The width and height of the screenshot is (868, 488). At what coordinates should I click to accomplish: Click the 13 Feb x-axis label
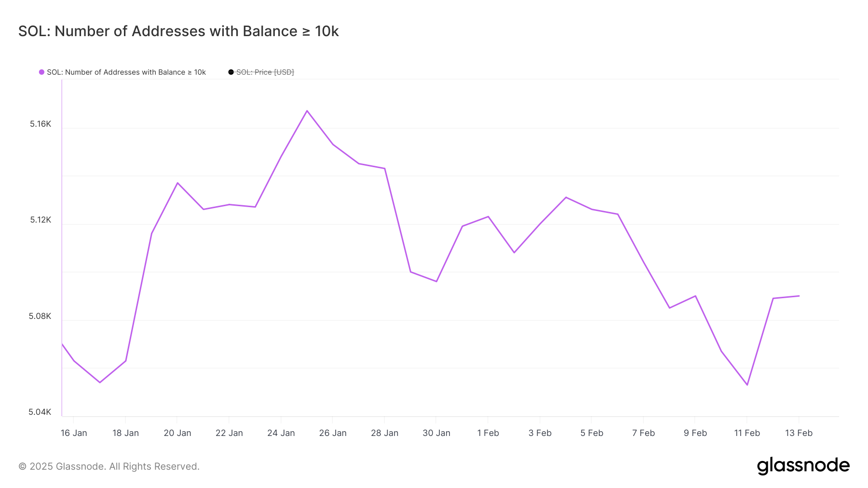coord(799,433)
